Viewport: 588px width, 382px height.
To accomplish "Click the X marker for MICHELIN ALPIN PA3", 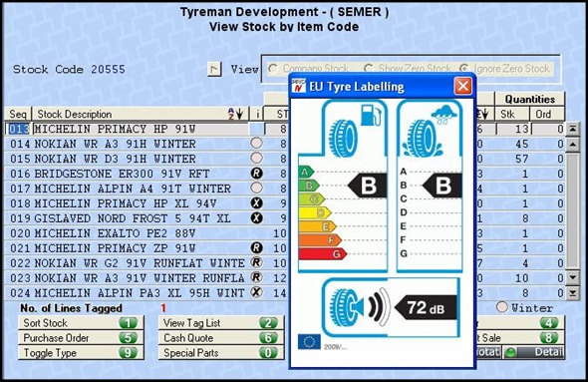I will 256,292.
